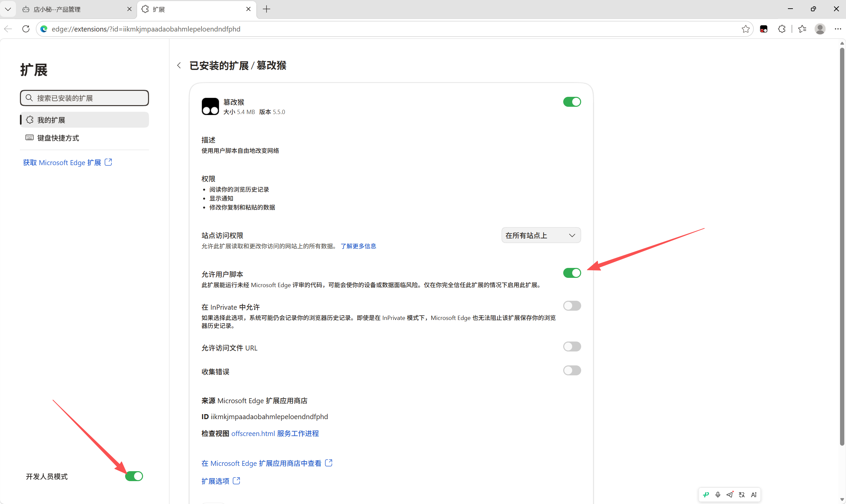Click the browser back arrow
The width and height of the screenshot is (846, 504).
[8, 29]
